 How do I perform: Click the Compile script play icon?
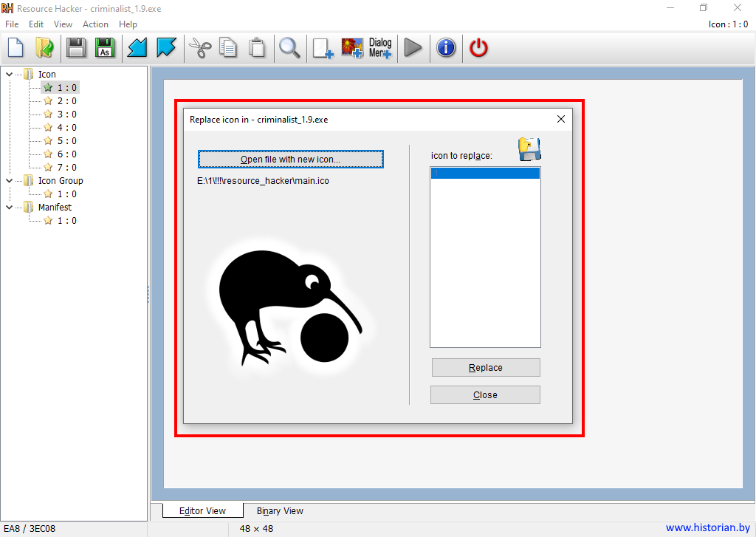tap(413, 49)
